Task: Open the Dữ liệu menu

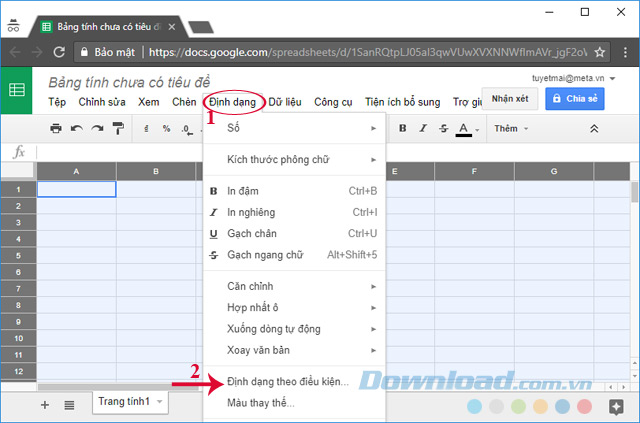Action: [286, 101]
